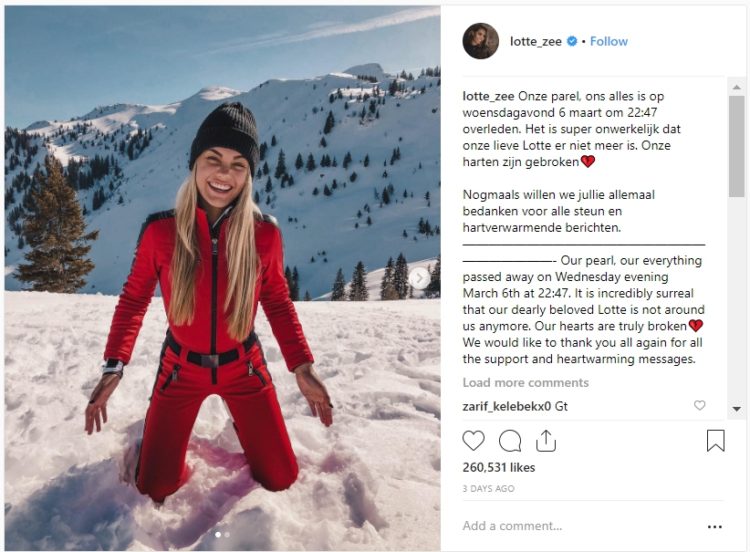Load more comments
The image size is (750, 552).
coord(525,383)
